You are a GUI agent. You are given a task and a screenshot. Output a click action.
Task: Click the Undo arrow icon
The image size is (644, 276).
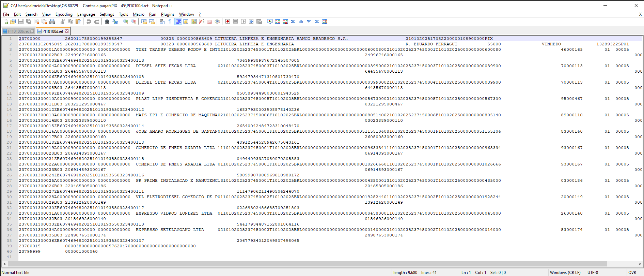[89, 21]
